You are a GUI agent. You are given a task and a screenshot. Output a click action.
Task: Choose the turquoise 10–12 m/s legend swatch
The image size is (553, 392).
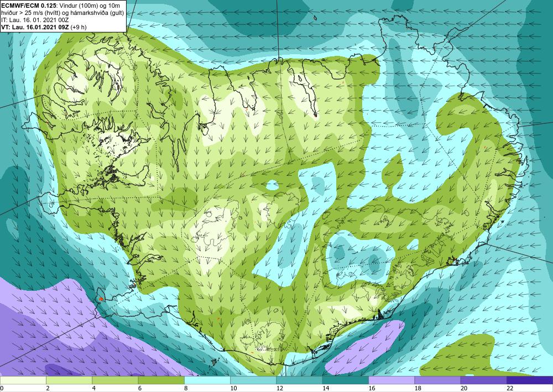pyautogui.click(x=253, y=380)
